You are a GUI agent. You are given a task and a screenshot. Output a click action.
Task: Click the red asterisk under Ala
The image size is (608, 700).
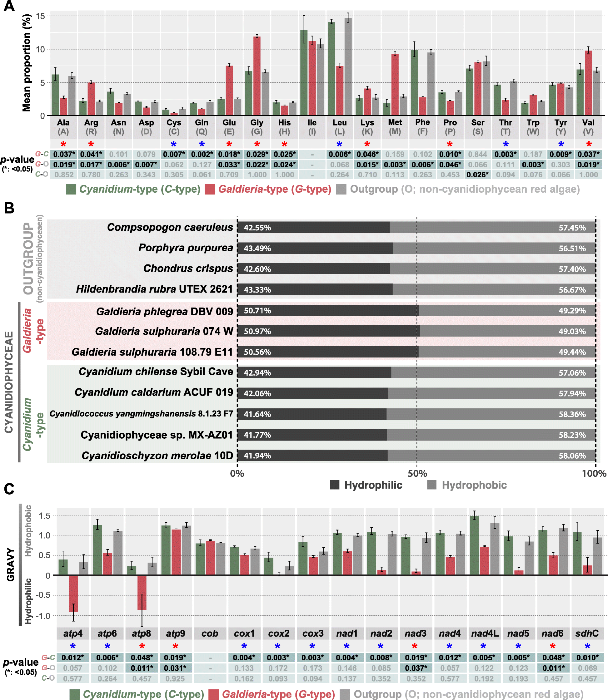(63, 144)
